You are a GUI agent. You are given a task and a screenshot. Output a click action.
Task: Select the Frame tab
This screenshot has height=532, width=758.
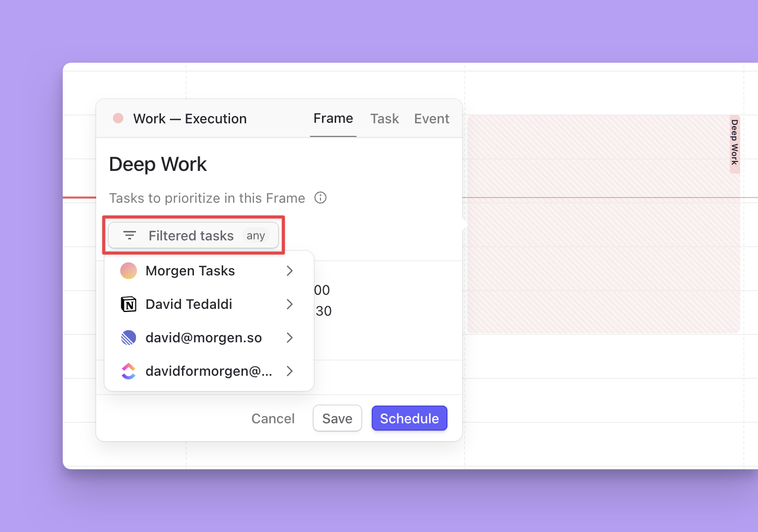(333, 119)
